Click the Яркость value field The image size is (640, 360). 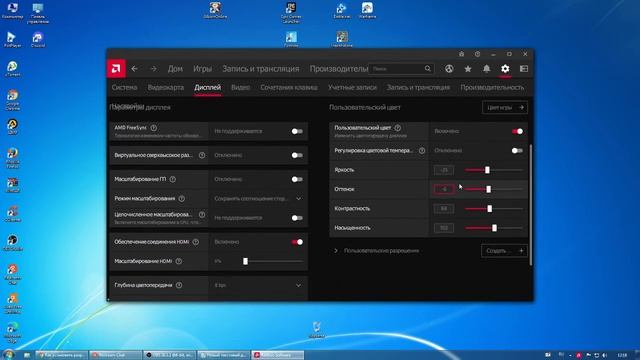(444, 170)
